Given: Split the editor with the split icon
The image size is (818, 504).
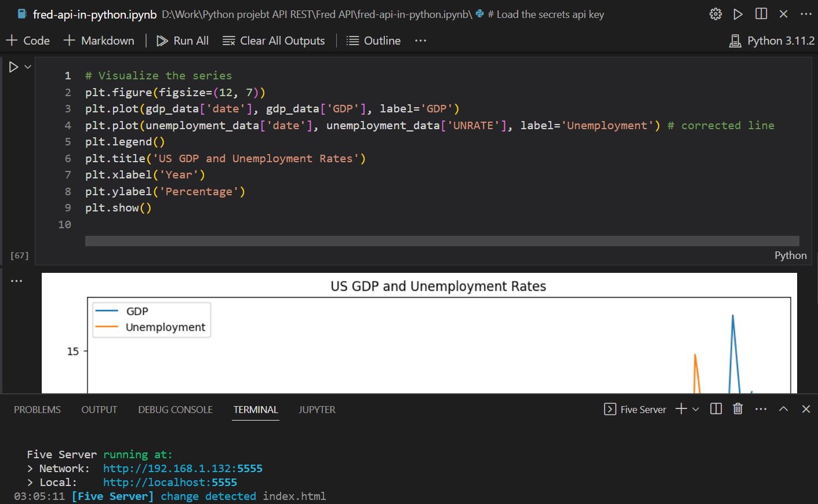Looking at the screenshot, I should [x=761, y=14].
